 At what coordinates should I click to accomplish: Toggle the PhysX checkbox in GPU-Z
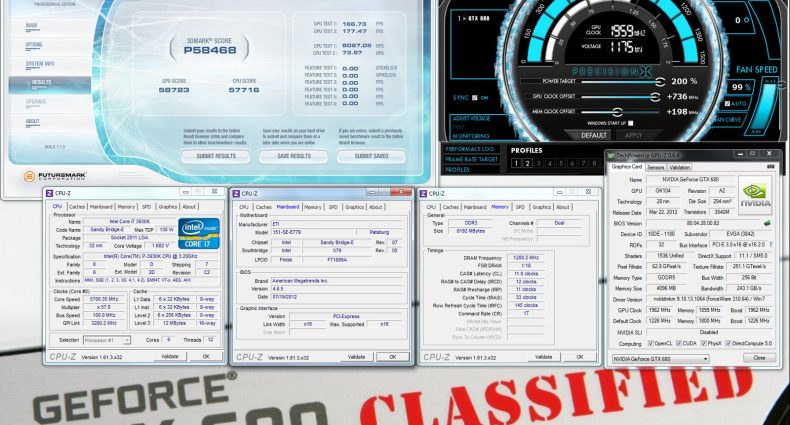(704, 343)
